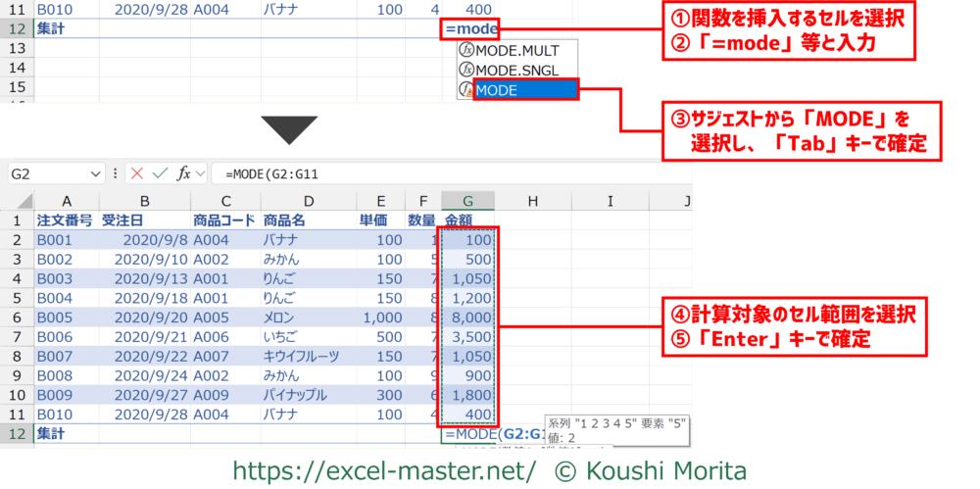Image resolution: width=980 pixels, height=489 pixels.
Task: Click the Insert Function fx icon
Action: [183, 173]
